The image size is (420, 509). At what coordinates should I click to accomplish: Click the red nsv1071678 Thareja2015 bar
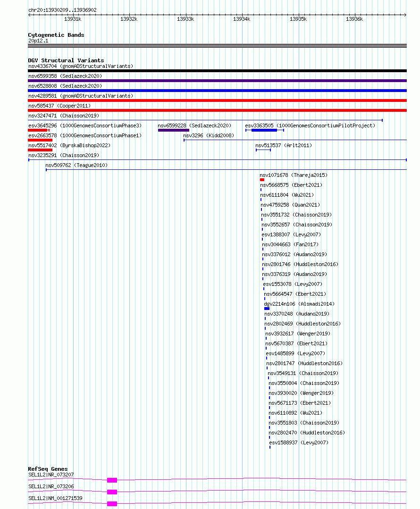tap(262, 180)
